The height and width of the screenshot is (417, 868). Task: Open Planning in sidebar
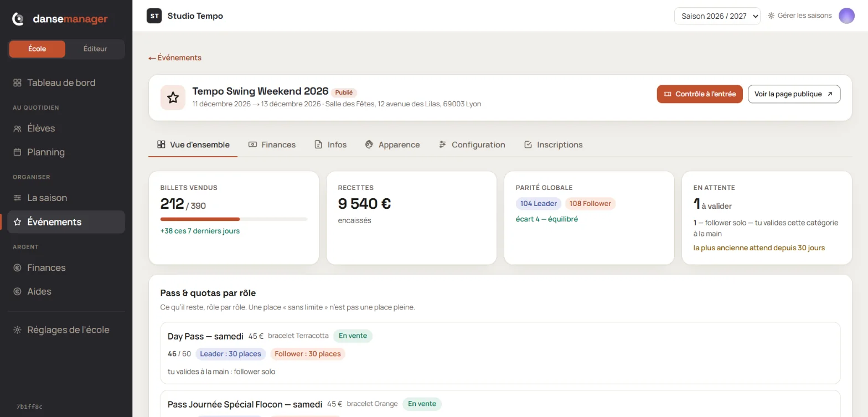pyautogui.click(x=66, y=152)
